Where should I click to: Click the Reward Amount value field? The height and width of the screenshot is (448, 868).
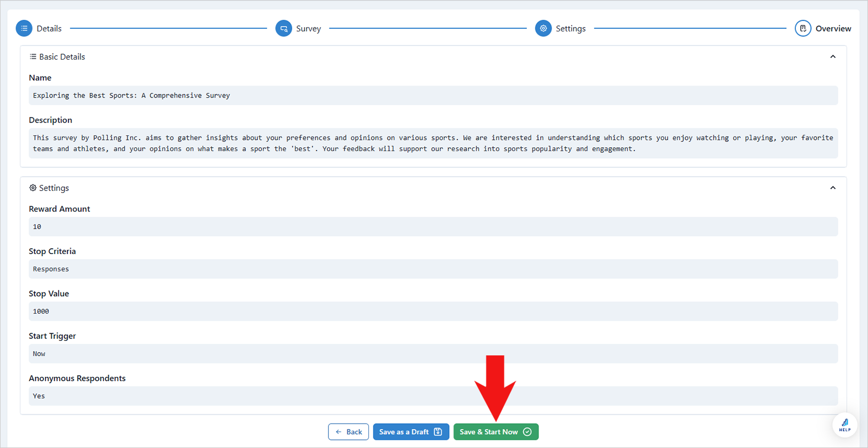[433, 226]
